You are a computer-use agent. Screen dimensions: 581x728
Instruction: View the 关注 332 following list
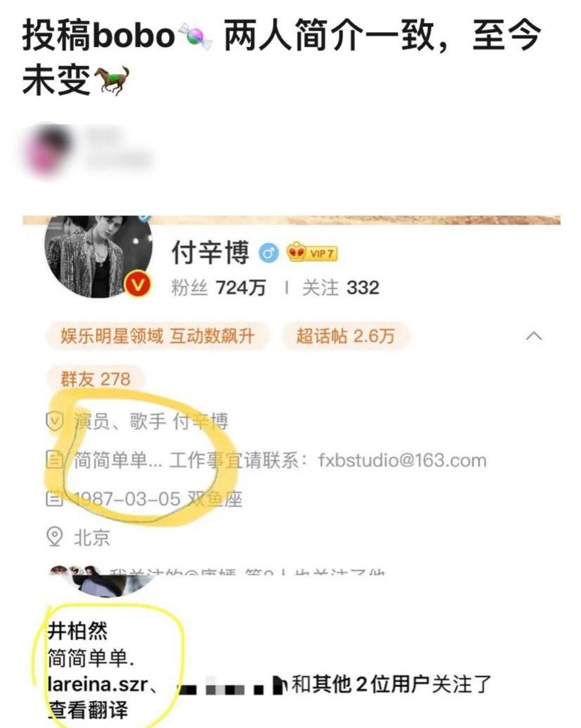[x=340, y=288]
